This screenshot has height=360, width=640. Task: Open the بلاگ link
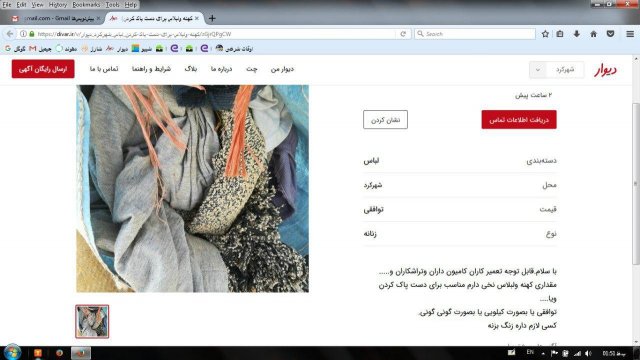click(x=191, y=69)
